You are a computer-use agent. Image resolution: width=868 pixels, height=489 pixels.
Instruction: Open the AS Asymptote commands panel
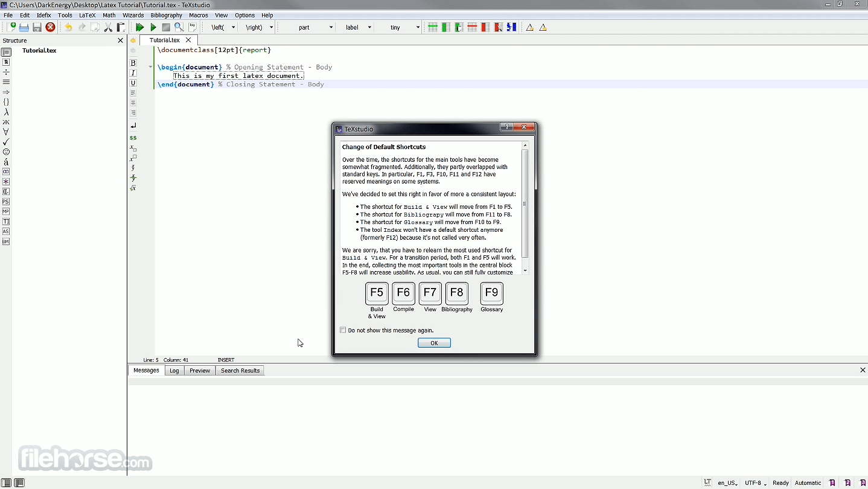(6, 231)
